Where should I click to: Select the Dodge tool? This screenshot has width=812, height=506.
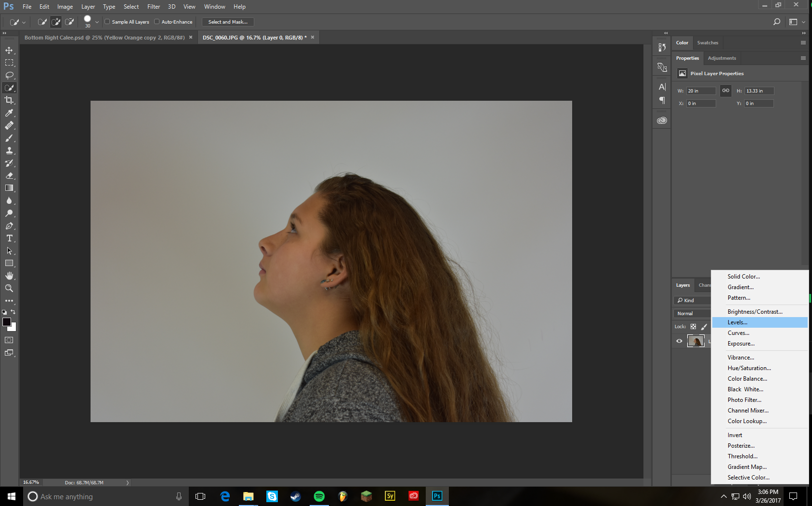(x=9, y=213)
